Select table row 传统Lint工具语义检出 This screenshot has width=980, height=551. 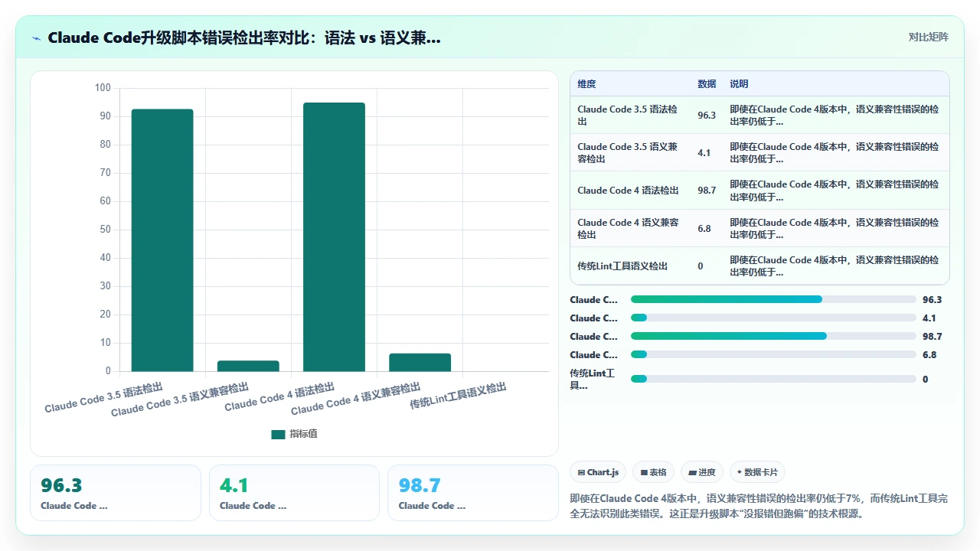pos(759,266)
